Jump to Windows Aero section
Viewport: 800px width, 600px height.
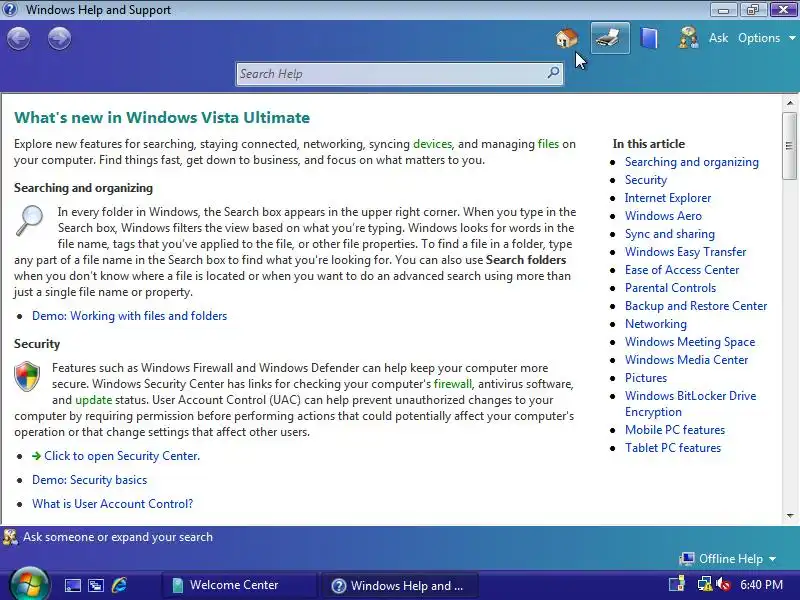click(x=663, y=216)
